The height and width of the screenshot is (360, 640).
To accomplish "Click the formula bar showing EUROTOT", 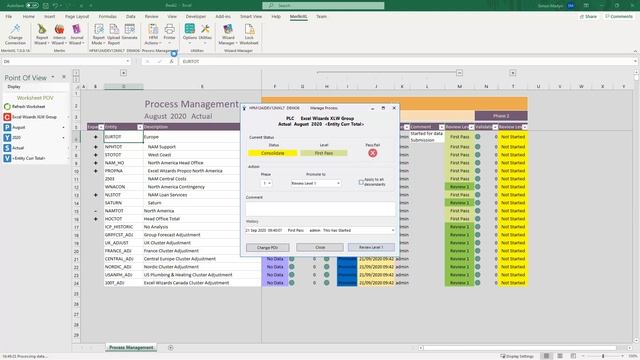I will pyautogui.click(x=407, y=61).
